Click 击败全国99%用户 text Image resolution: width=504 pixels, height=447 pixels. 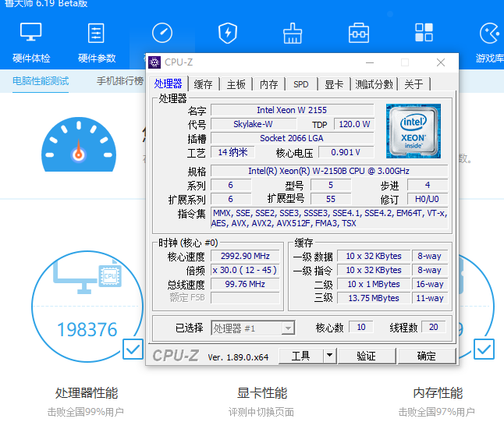pyautogui.click(x=86, y=412)
